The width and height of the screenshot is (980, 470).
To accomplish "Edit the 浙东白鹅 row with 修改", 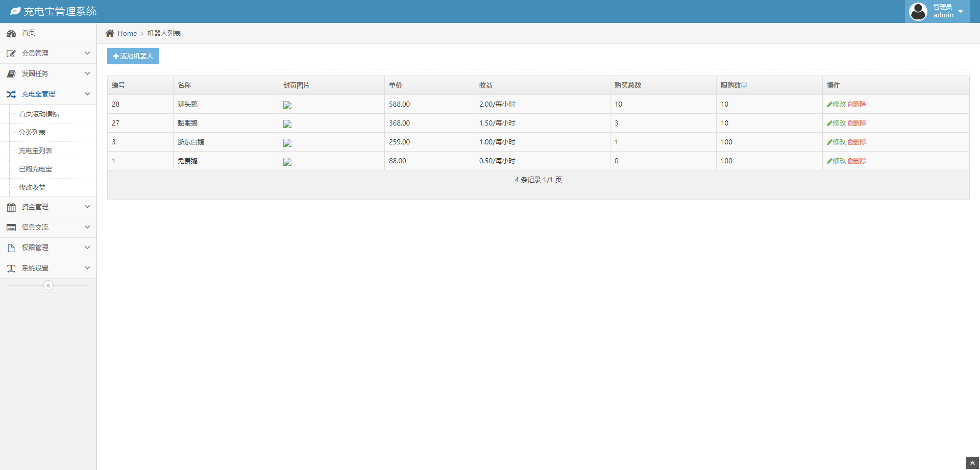I will click(x=836, y=142).
